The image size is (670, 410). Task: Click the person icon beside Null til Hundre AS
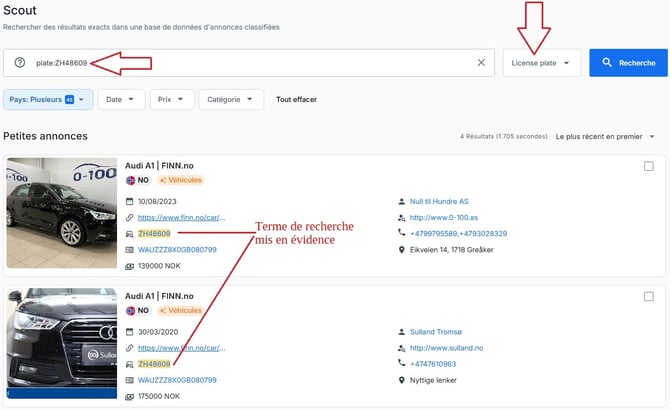[402, 201]
